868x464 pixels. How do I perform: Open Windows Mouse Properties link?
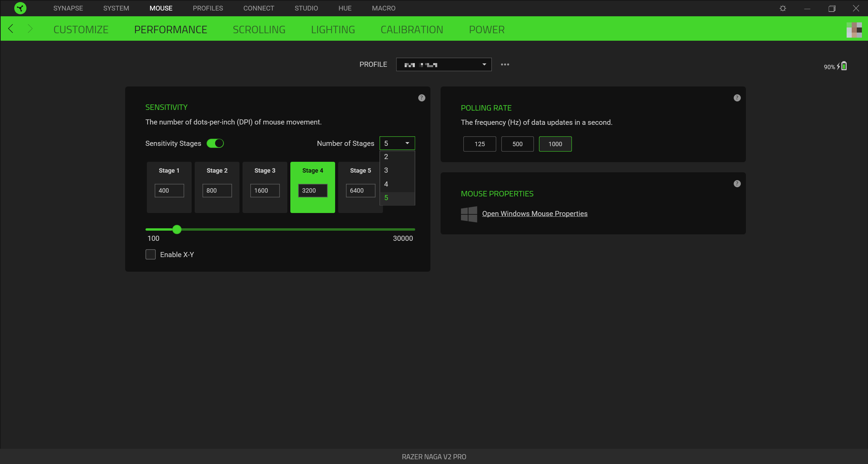pos(535,214)
